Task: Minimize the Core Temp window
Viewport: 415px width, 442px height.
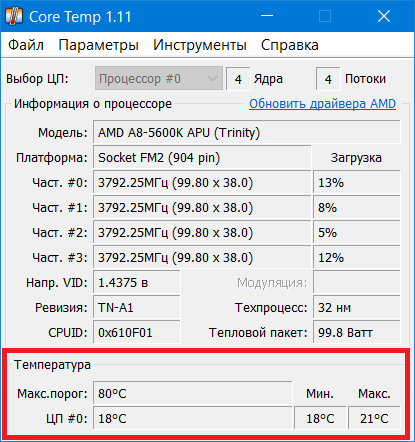Action: [x=267, y=16]
